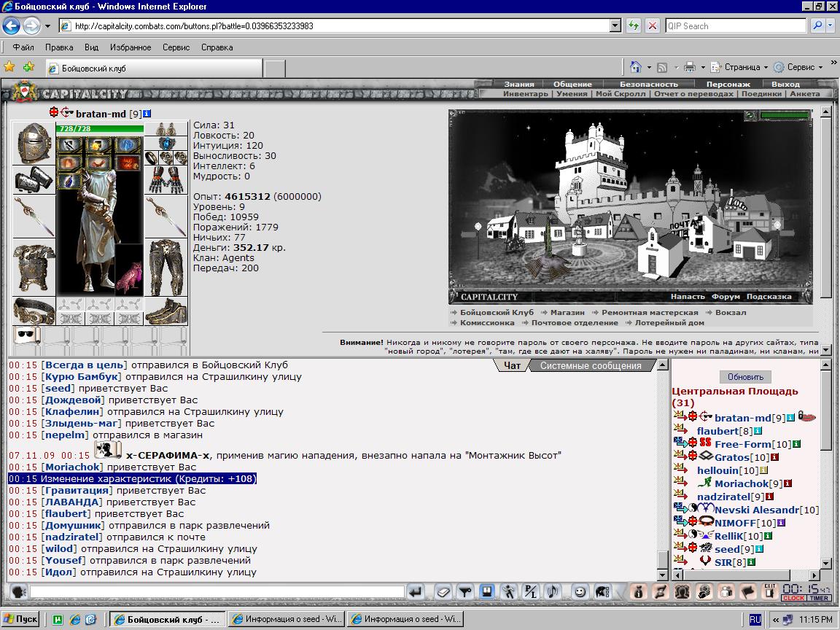Click the sunglasses scroll item slot
The image size is (840, 630).
[x=26, y=335]
